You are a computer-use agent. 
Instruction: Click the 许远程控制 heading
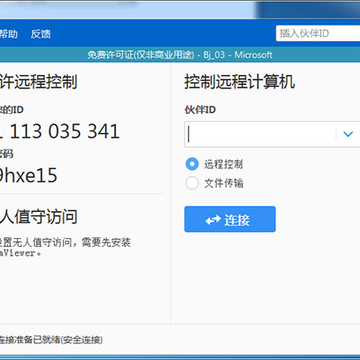pyautogui.click(x=39, y=82)
